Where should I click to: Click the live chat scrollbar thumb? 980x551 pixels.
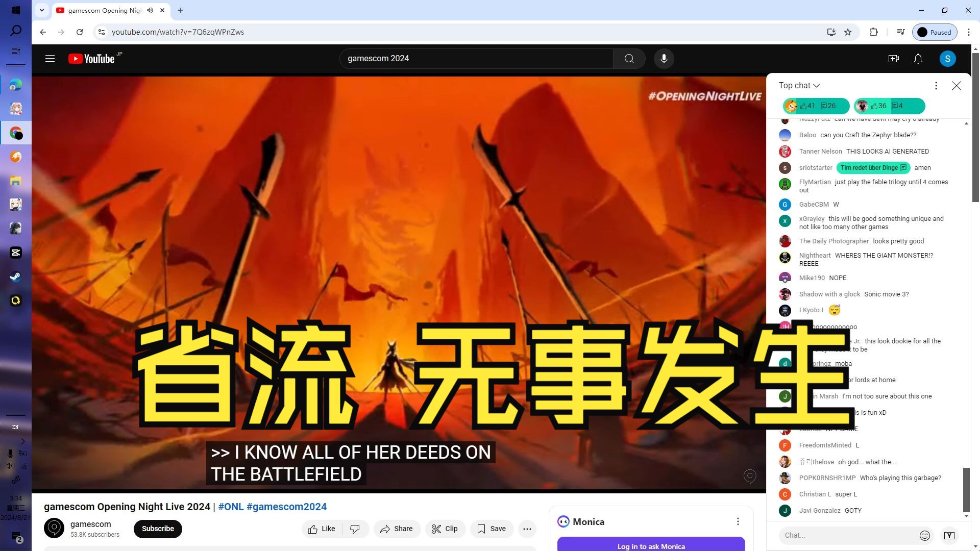pos(966,490)
